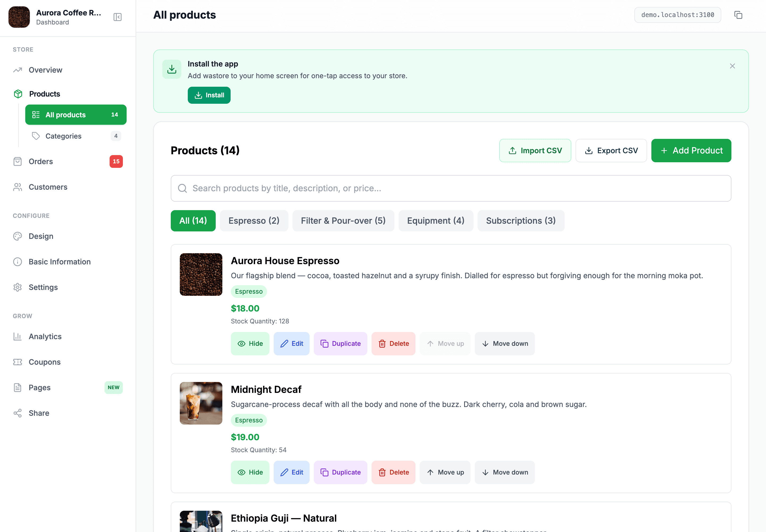Click the $19.00 price

tap(245, 437)
